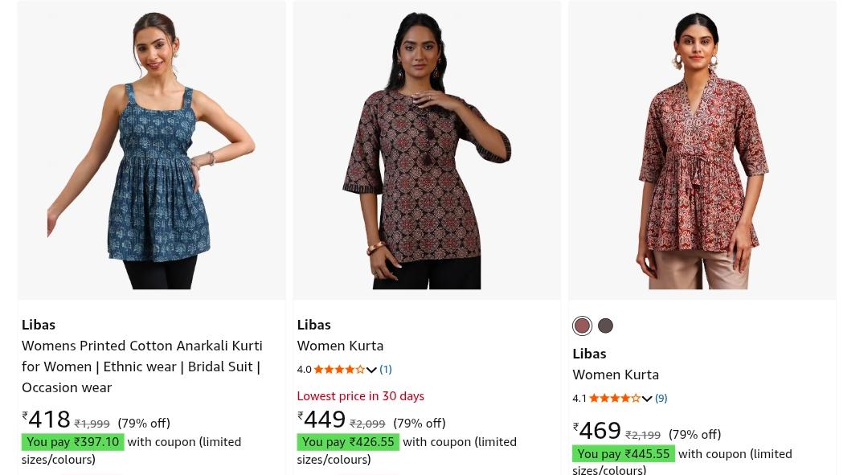
Task: Click the 4.0 star rating icons
Action: tap(339, 369)
